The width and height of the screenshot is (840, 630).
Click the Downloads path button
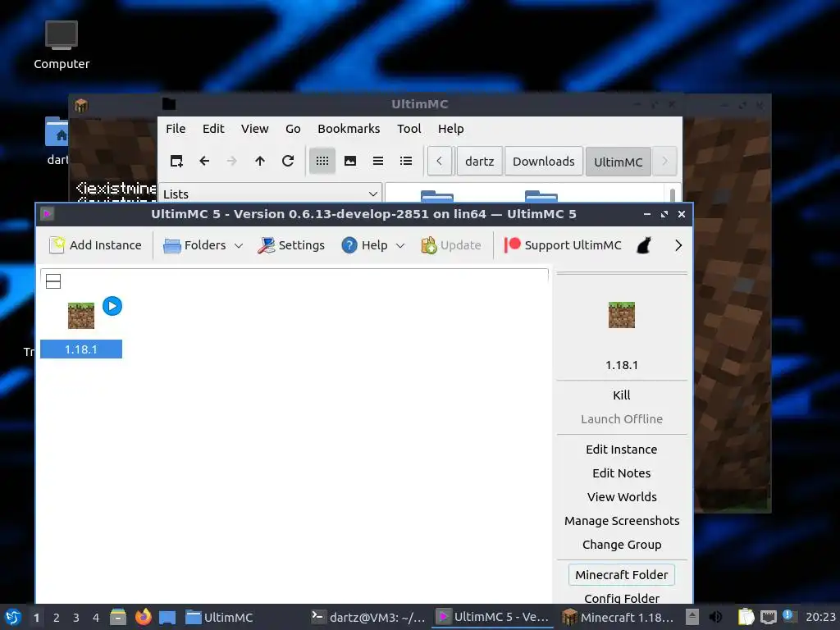[543, 162]
